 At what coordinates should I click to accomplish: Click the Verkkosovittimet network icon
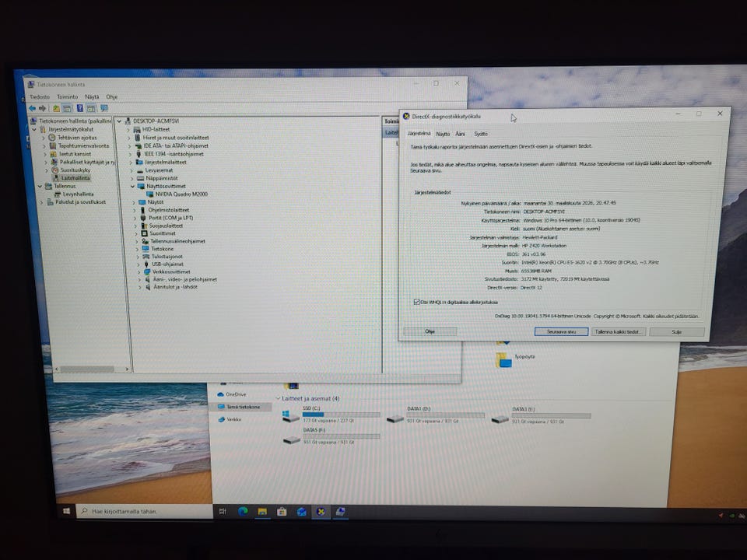point(147,271)
